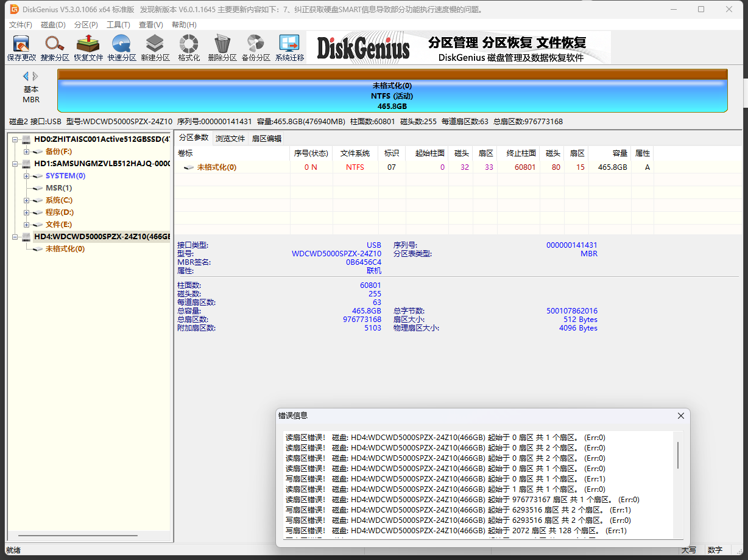Viewport: 748px width, 560px height.
Task: Select 备份(F:) in the disk tree
Action: 58,151
